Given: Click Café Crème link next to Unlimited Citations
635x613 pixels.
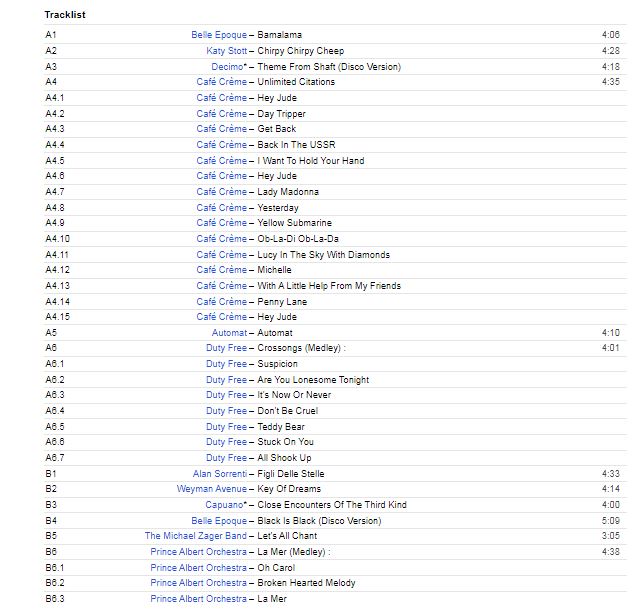Looking at the screenshot, I should coord(221,82).
